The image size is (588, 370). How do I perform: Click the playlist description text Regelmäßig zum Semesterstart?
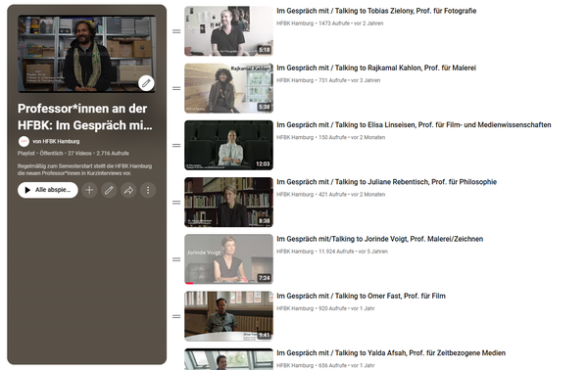pos(84,169)
